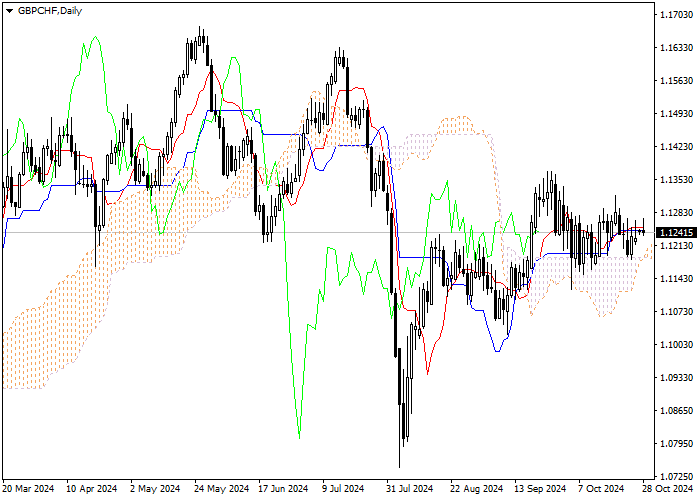Click the 1.07250 price scale value
This screenshot has height=500, width=700.
click(x=677, y=477)
